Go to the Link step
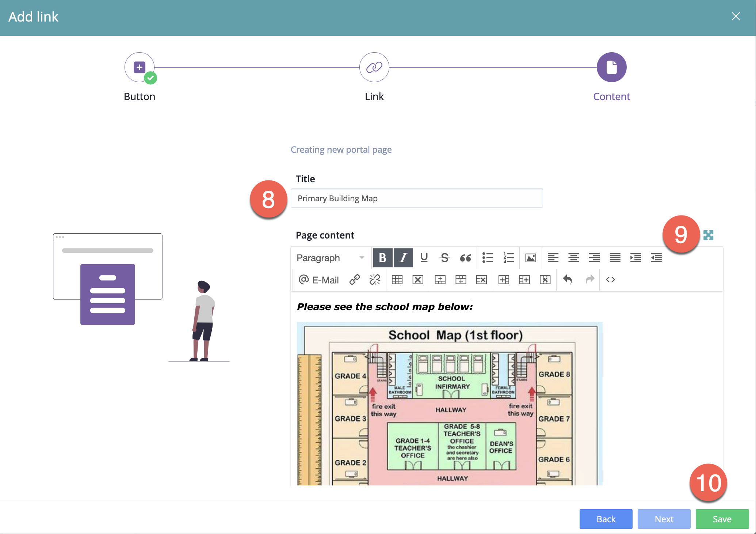Screen dimensions: 756x534 (374, 67)
